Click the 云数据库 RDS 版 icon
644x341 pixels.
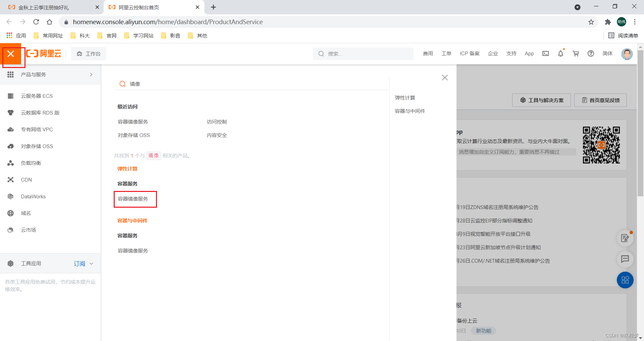11,113
